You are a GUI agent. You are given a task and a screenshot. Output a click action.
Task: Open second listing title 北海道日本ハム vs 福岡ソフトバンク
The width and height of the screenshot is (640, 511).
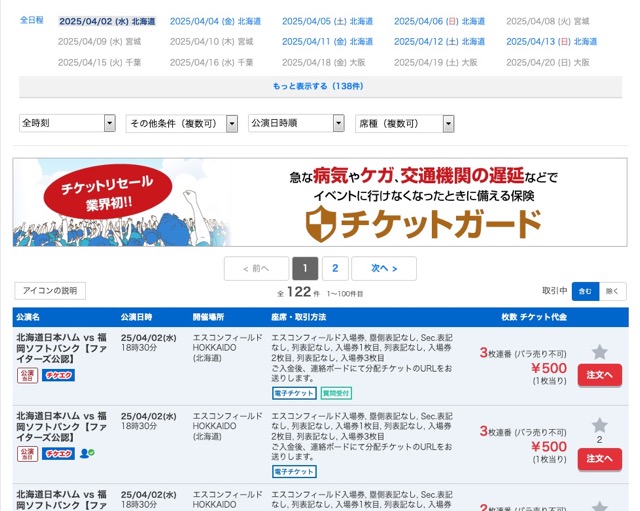point(61,427)
